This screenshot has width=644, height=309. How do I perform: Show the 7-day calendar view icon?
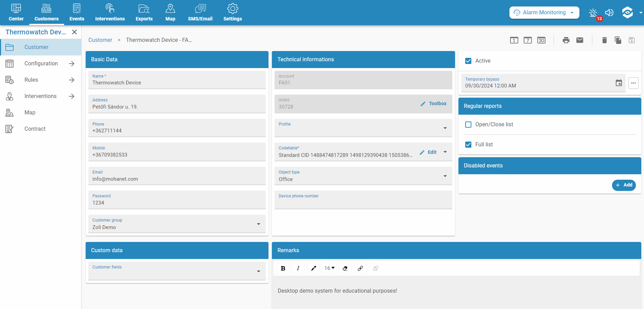[528, 40]
